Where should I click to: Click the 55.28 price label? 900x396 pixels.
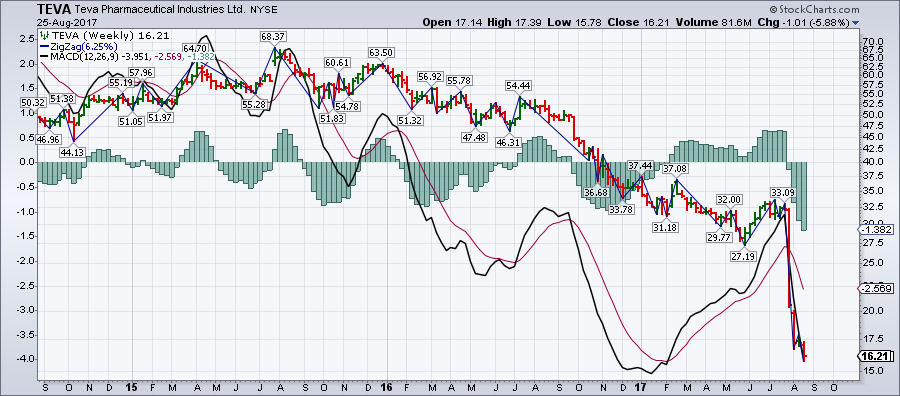(254, 104)
